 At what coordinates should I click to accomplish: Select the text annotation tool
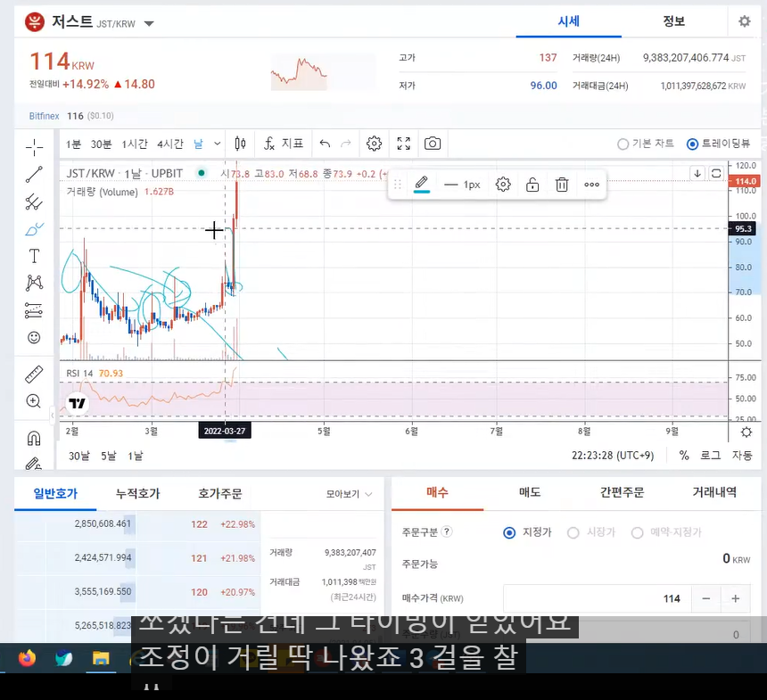[x=34, y=256]
